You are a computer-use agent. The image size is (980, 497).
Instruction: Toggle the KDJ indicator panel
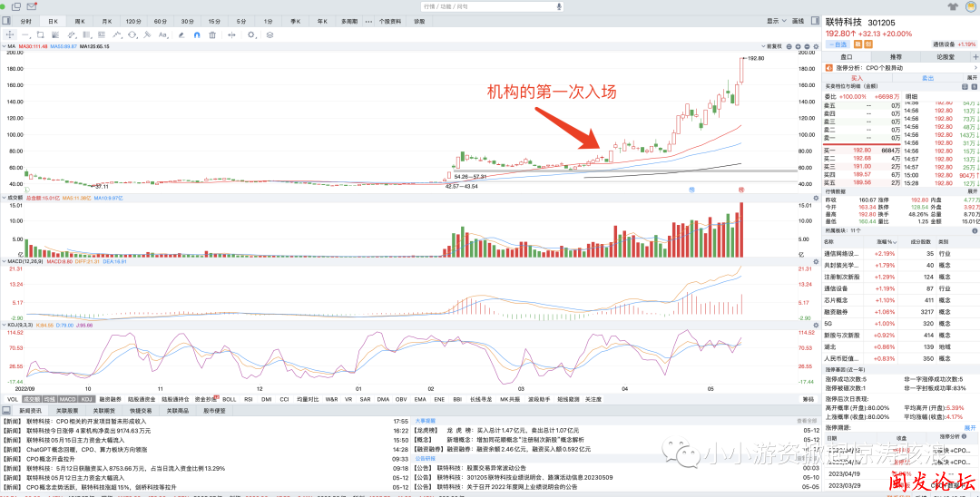[86, 399]
